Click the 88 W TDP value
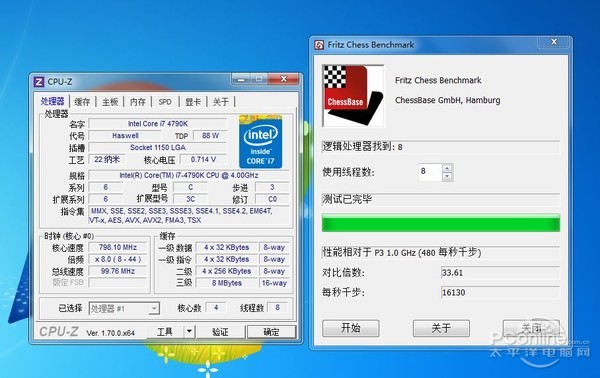 tap(210, 135)
